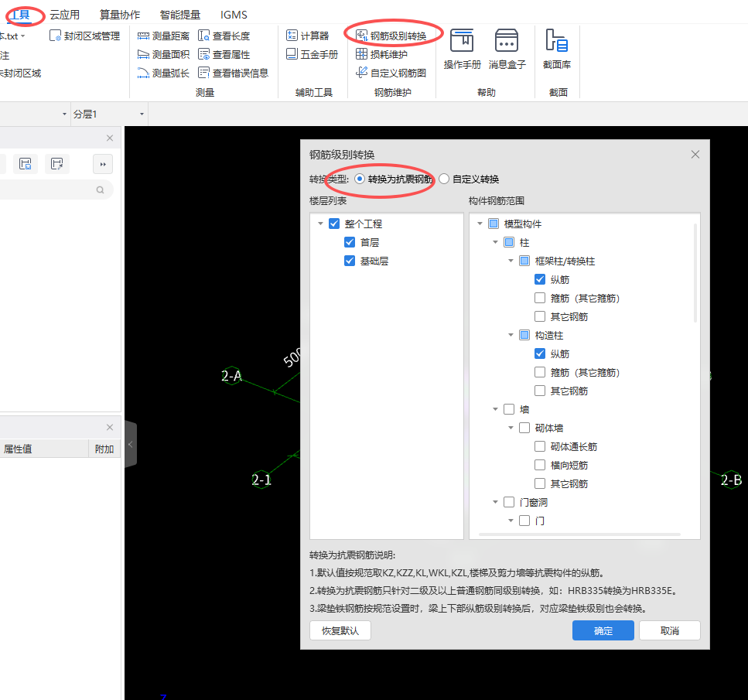Click the first layout icon in left panel toolbar
Image resolution: width=748 pixels, height=700 pixels.
click(26, 164)
